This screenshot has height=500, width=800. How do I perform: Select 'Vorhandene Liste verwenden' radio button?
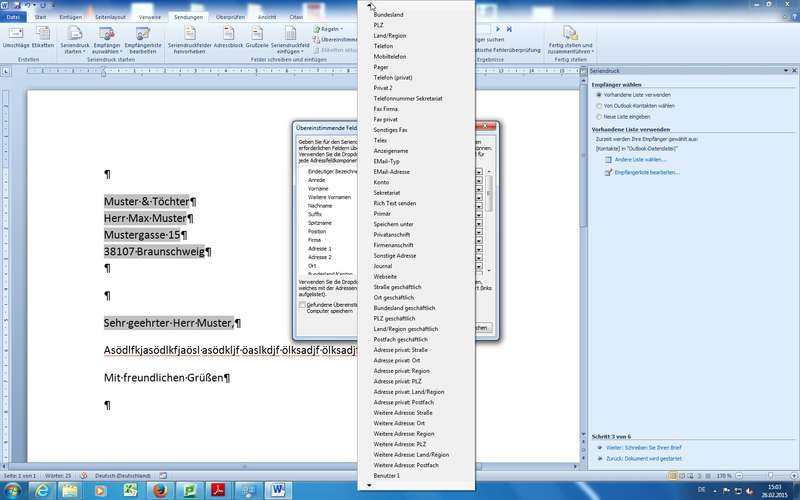pos(599,94)
